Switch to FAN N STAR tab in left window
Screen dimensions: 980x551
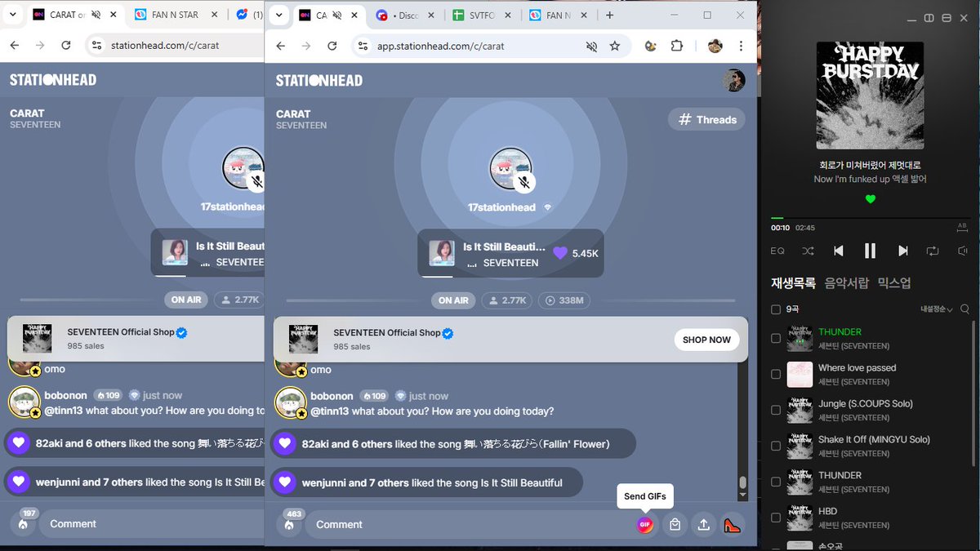click(x=175, y=15)
